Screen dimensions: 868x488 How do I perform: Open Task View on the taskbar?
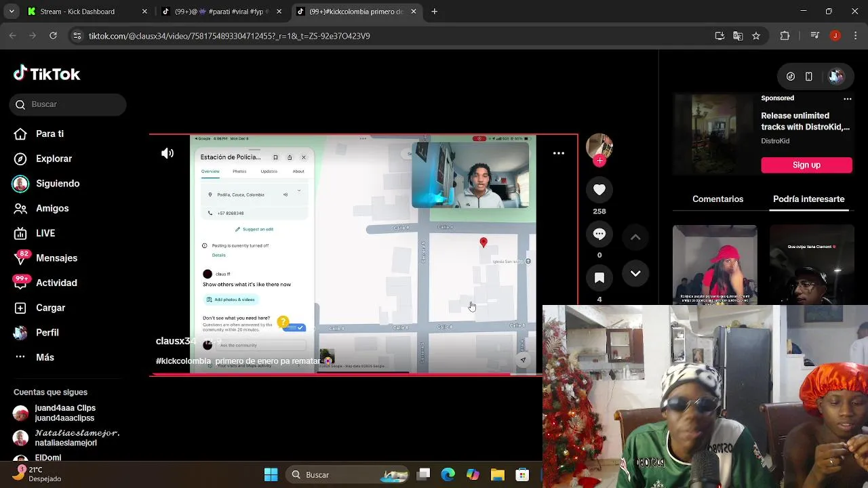pyautogui.click(x=424, y=474)
